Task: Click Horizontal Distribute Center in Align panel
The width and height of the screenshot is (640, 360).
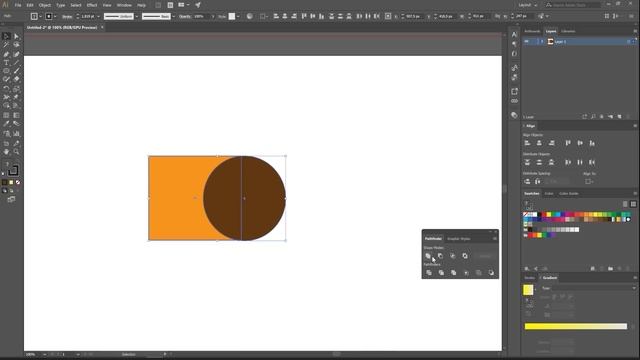Action: tap(580, 162)
